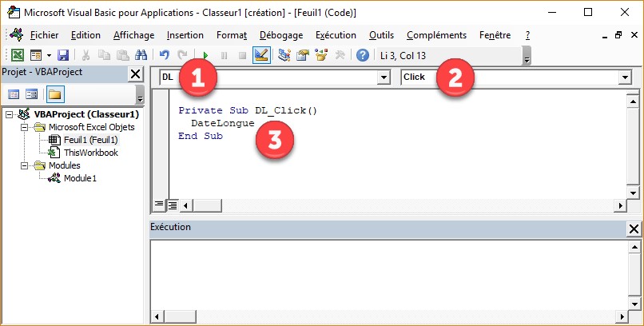Click Exécution pane scroll up arrow
Image resolution: width=644 pixels, height=326 pixels.
(x=634, y=247)
